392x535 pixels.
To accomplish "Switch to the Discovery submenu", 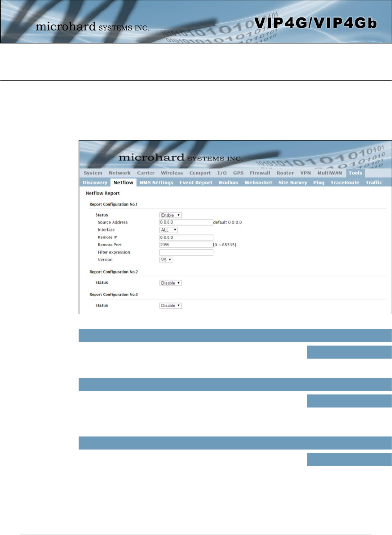I will pyautogui.click(x=95, y=183).
